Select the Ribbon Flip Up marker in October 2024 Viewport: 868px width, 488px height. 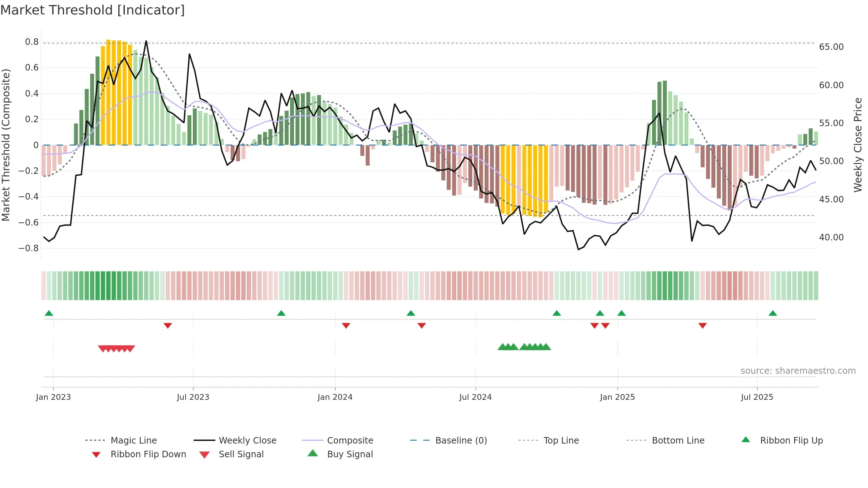coord(557,313)
